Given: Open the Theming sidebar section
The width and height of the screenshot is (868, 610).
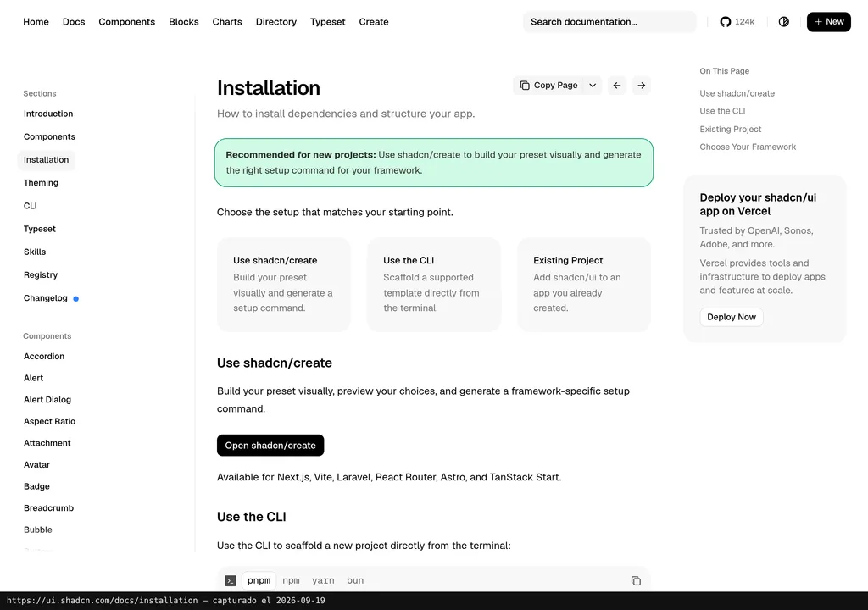Looking at the screenshot, I should coord(41,183).
